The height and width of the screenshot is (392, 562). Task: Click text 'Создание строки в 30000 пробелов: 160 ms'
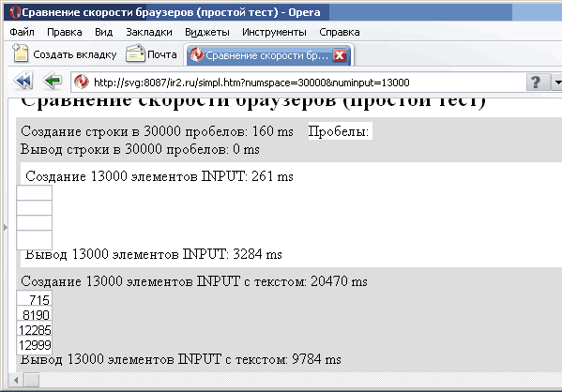point(157,131)
